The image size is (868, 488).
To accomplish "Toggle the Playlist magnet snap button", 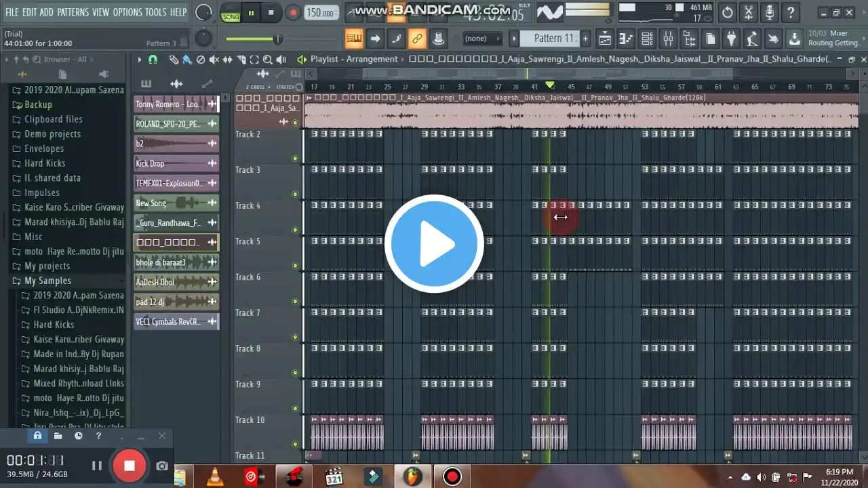I will [x=153, y=60].
